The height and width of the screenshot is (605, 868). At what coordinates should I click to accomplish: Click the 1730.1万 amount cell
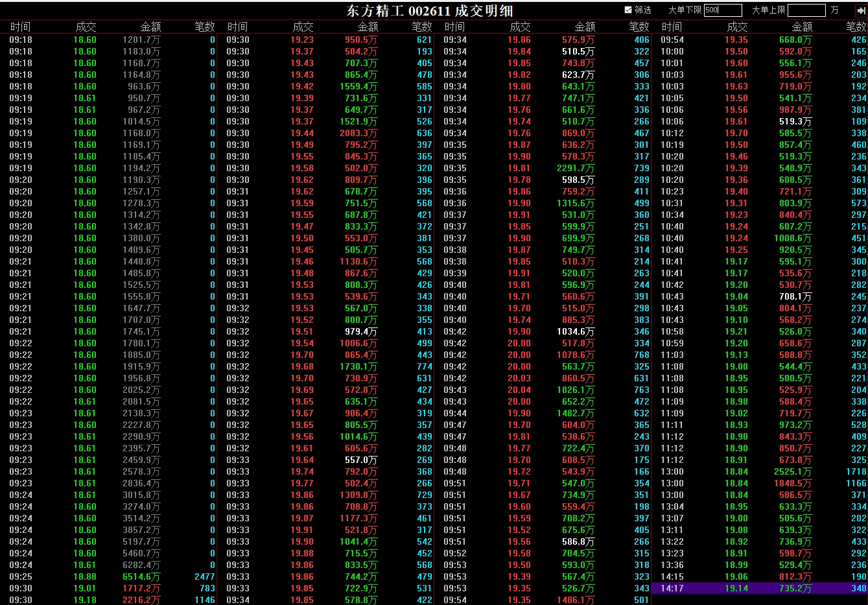click(x=358, y=366)
